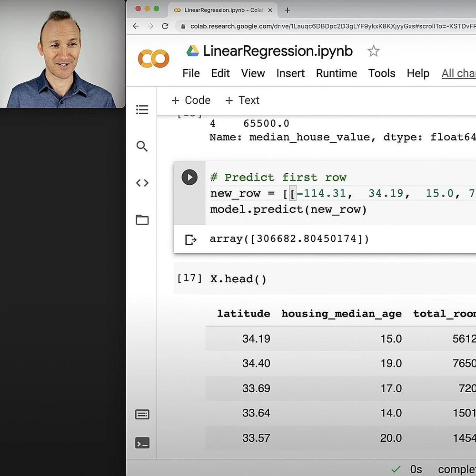
Task: Open the search panel in sidebar
Action: (x=142, y=147)
